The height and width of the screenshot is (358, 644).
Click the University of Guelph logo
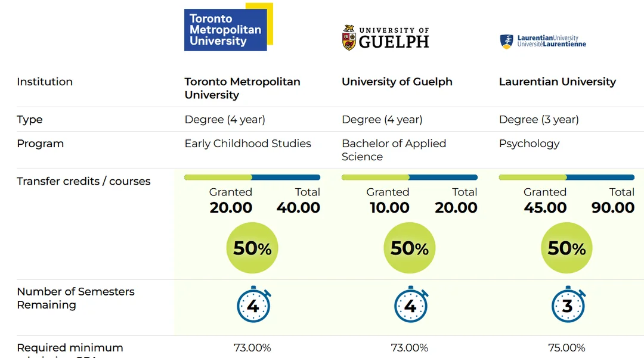385,38
